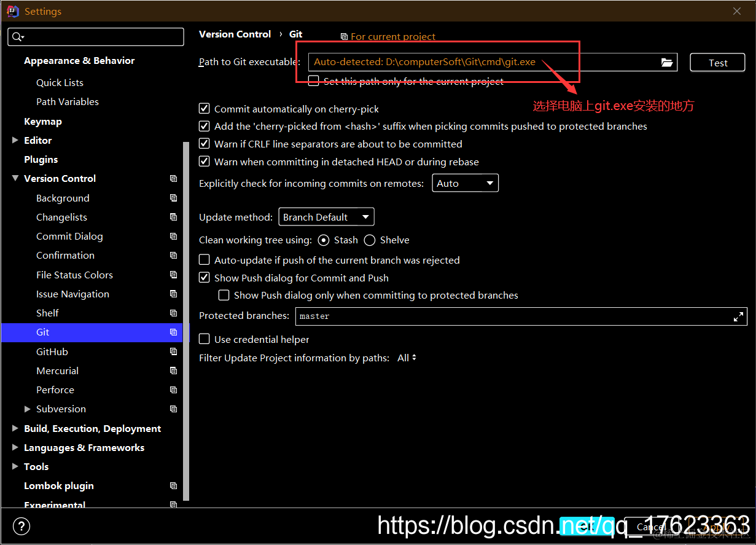Click the search magnifier icon in settings search
This screenshot has height=545, width=756.
(17, 37)
